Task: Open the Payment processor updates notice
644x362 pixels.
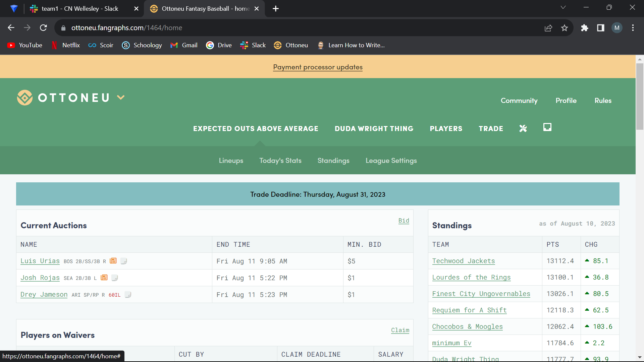Action: tap(318, 67)
